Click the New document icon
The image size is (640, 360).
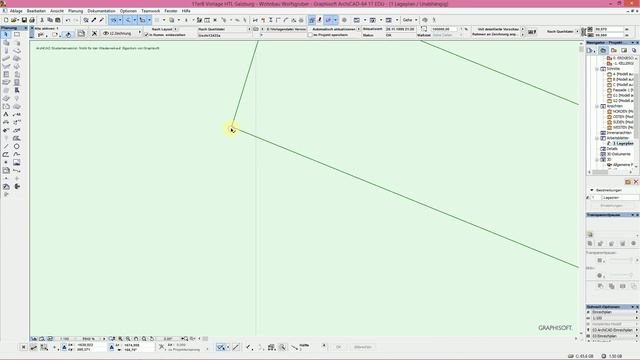[6, 20]
